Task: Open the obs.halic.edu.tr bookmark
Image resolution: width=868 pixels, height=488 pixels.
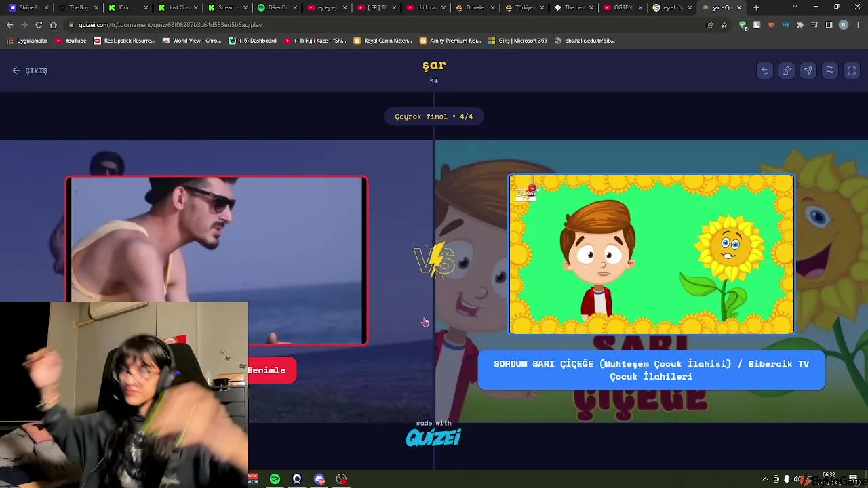Action: (x=585, y=41)
